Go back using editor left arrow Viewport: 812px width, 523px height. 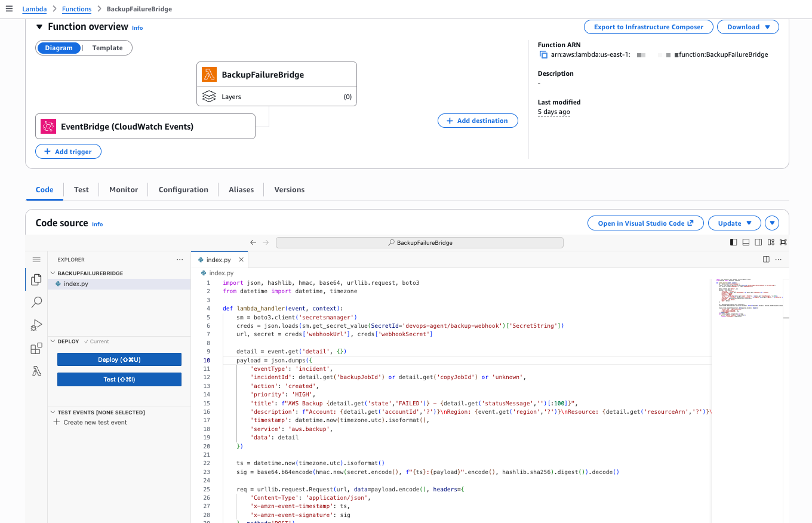(x=253, y=243)
